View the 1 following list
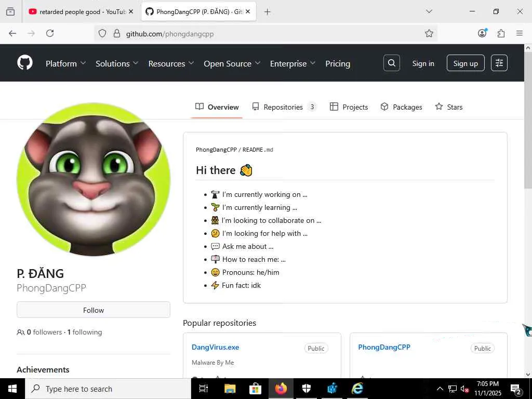The width and height of the screenshot is (532, 399). click(x=85, y=332)
